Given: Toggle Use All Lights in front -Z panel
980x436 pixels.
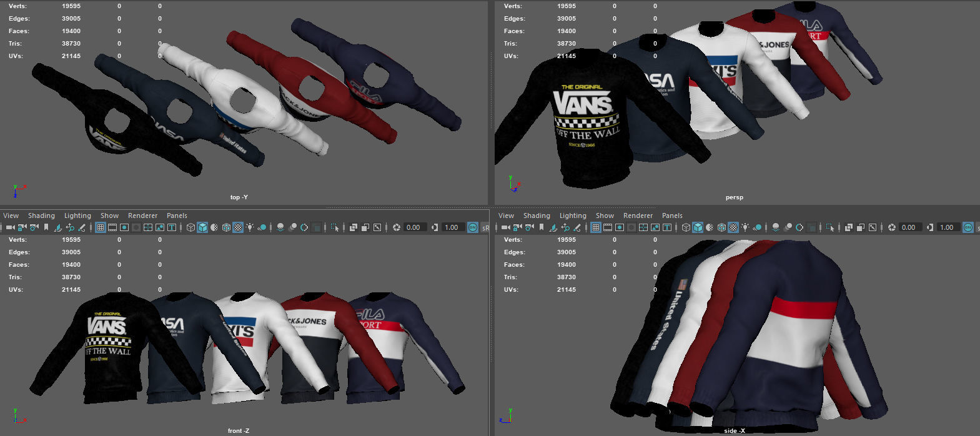Looking at the screenshot, I should (250, 227).
